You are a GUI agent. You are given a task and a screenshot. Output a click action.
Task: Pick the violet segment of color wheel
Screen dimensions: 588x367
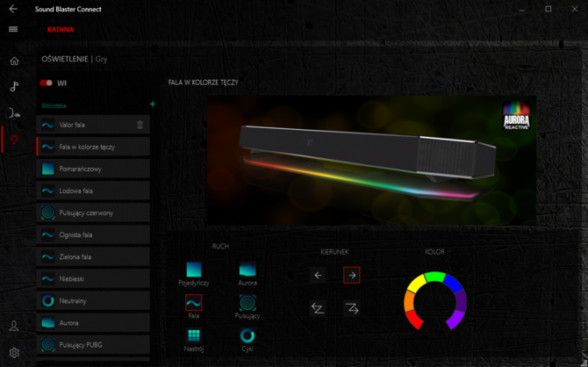(455, 320)
